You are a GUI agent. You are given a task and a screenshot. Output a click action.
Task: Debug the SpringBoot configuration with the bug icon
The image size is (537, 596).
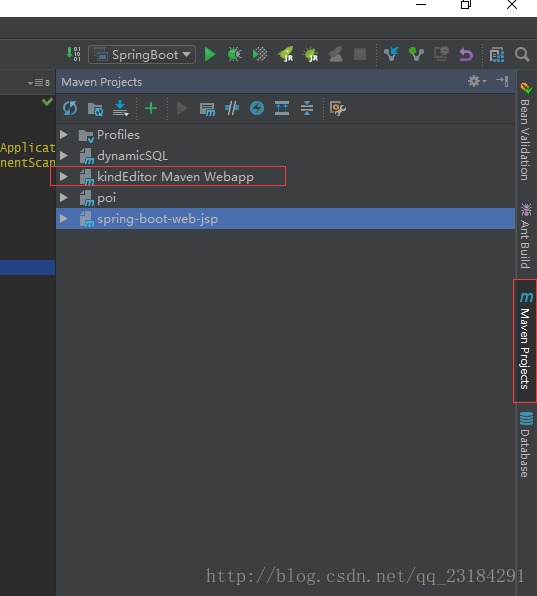pyautogui.click(x=234, y=54)
